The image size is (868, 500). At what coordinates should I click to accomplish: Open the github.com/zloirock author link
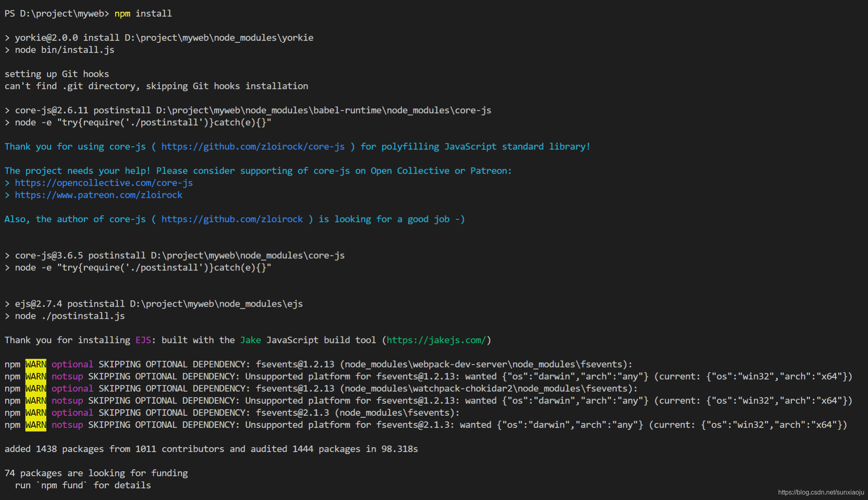point(232,219)
